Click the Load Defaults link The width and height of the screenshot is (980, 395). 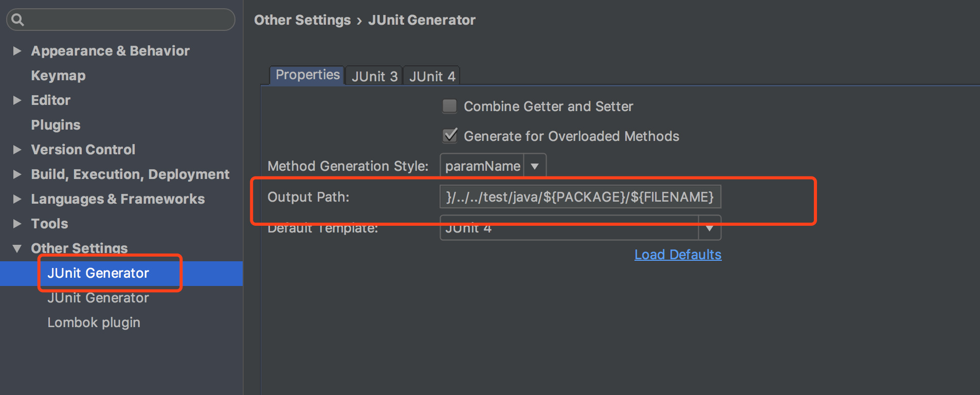(678, 255)
